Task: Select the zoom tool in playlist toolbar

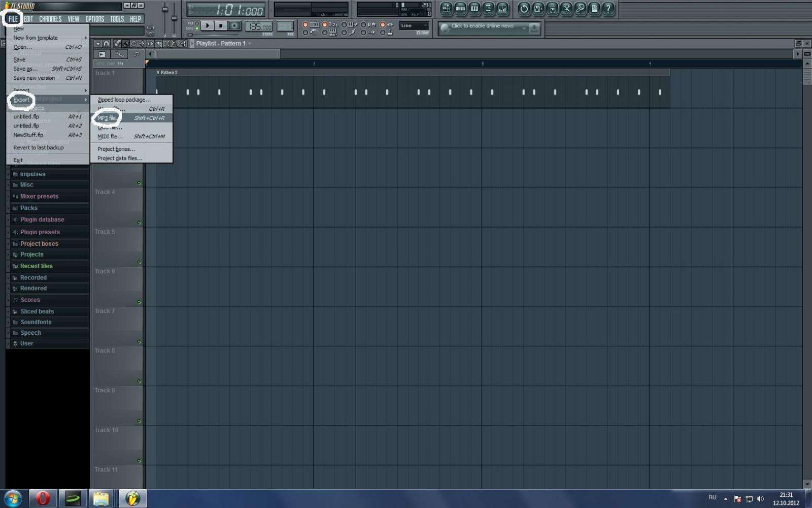Action: click(175, 44)
